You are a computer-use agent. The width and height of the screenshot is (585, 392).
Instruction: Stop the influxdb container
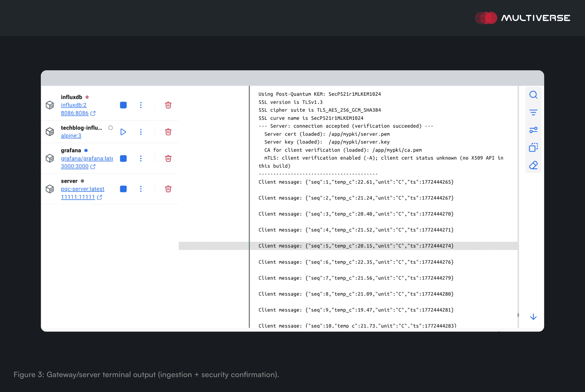(x=123, y=105)
